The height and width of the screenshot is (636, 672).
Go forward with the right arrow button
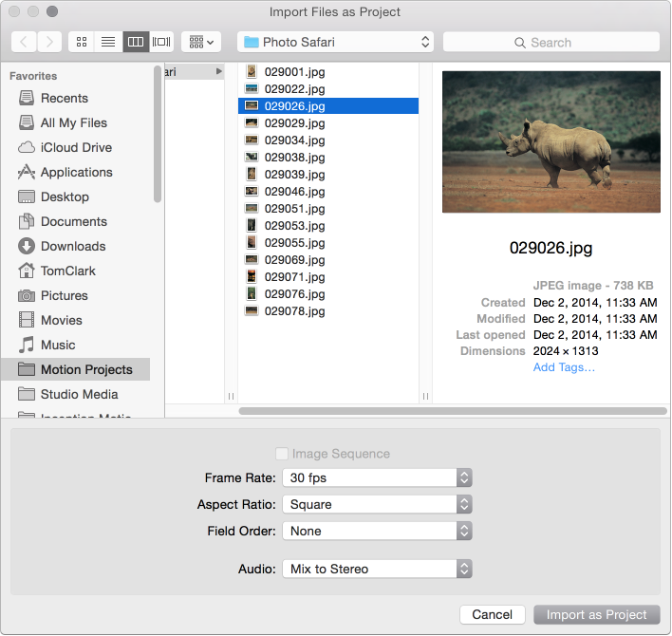pyautogui.click(x=49, y=42)
